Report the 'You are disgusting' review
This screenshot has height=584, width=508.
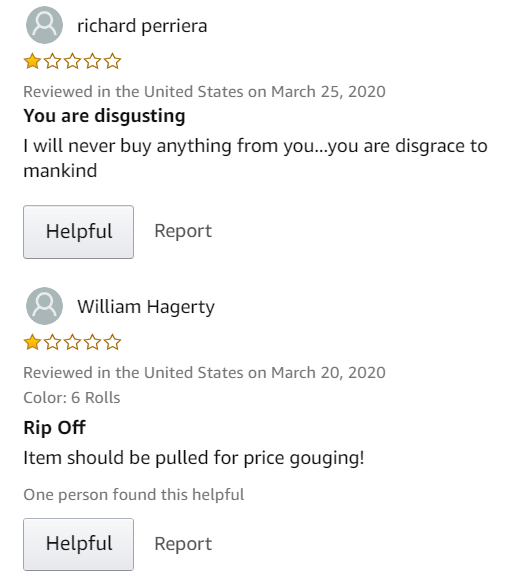coord(183,231)
